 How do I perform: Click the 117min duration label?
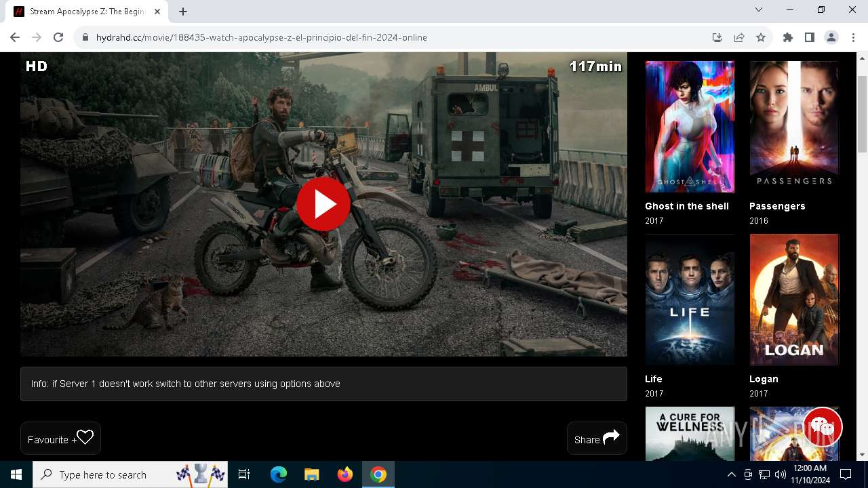[595, 66]
